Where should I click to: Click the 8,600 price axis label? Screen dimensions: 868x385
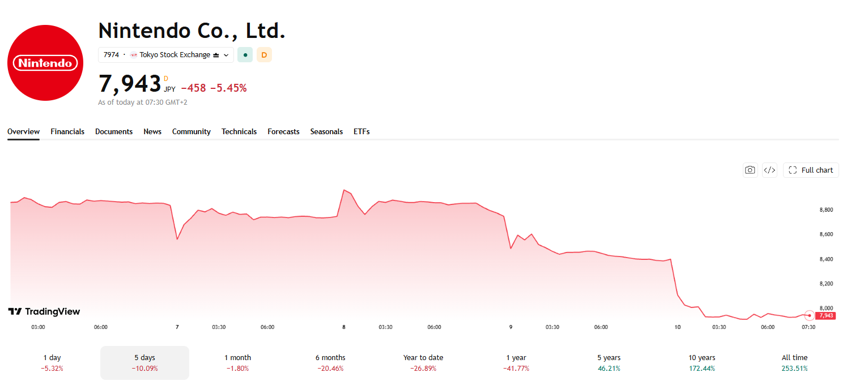pyautogui.click(x=826, y=234)
